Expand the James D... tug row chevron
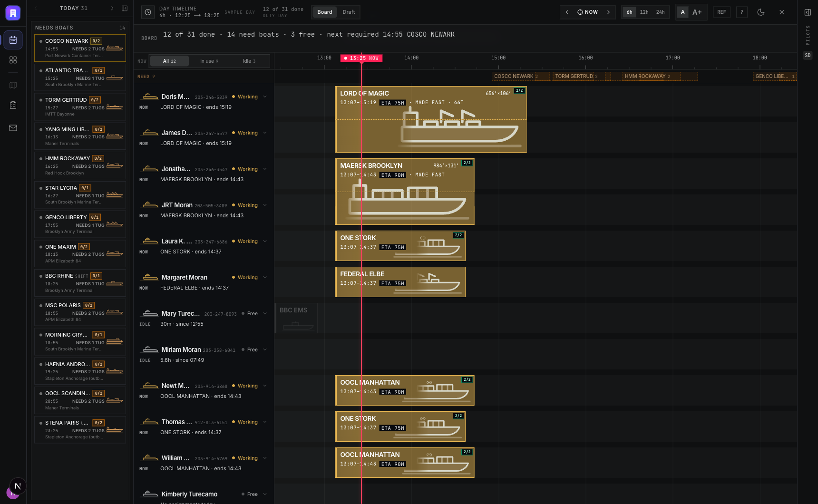Screen dimensions: 818x504 (265, 133)
